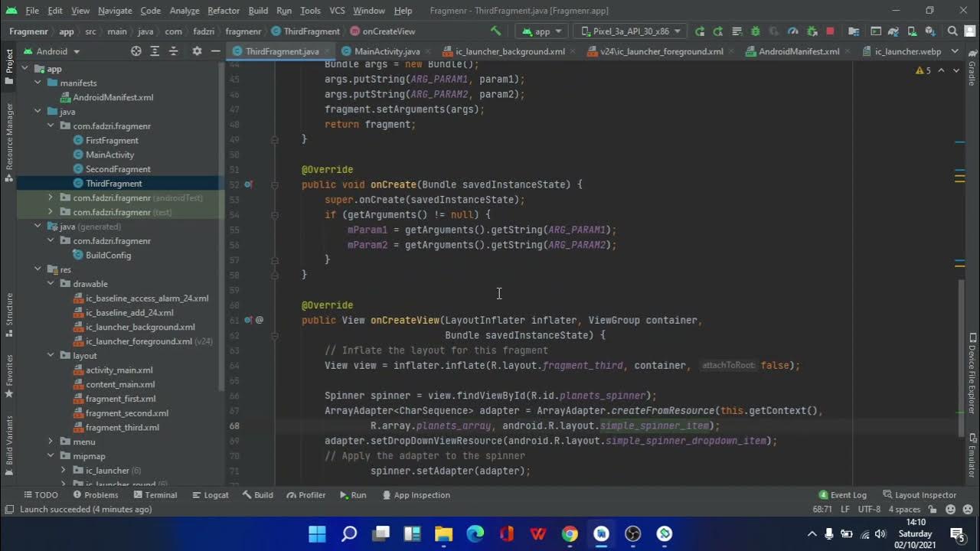Open Project panel gear settings
This screenshot has height=551, width=980.
click(197, 51)
